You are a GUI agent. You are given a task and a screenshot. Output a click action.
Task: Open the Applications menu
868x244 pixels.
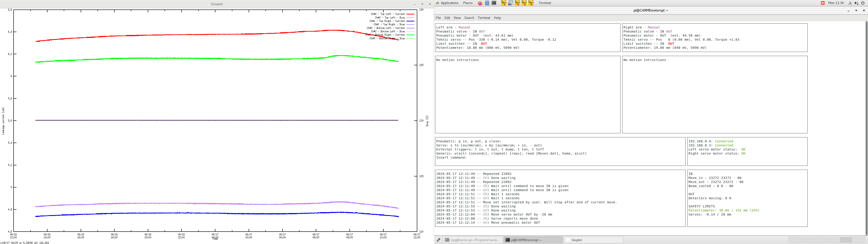450,3
